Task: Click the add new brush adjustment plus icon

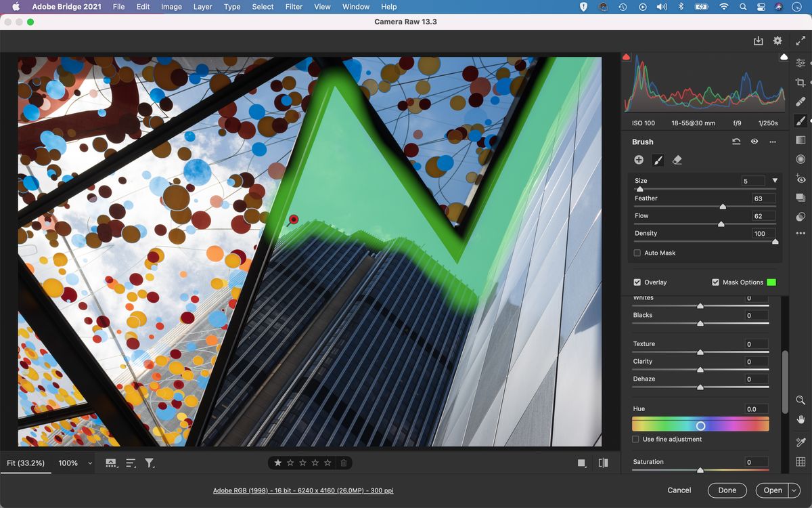Action: coord(638,160)
